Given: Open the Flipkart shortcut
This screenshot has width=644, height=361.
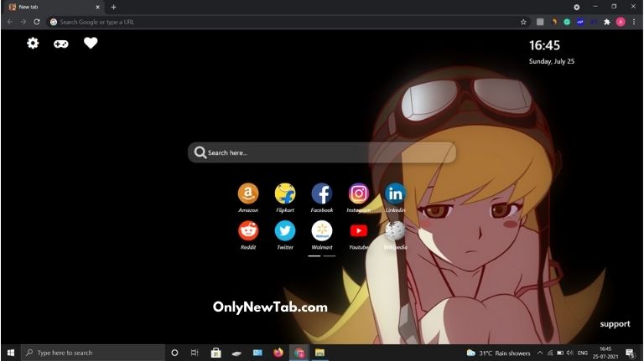Looking at the screenshot, I should click(x=285, y=193).
